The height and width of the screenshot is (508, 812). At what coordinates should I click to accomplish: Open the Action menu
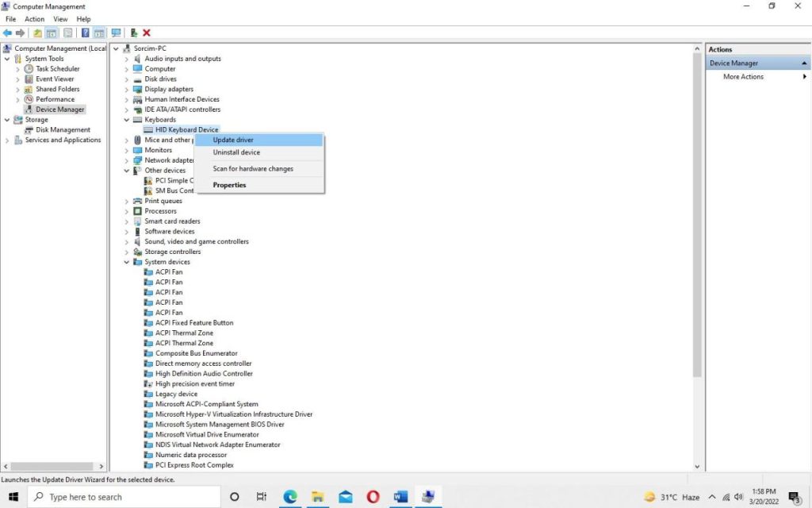pos(33,18)
